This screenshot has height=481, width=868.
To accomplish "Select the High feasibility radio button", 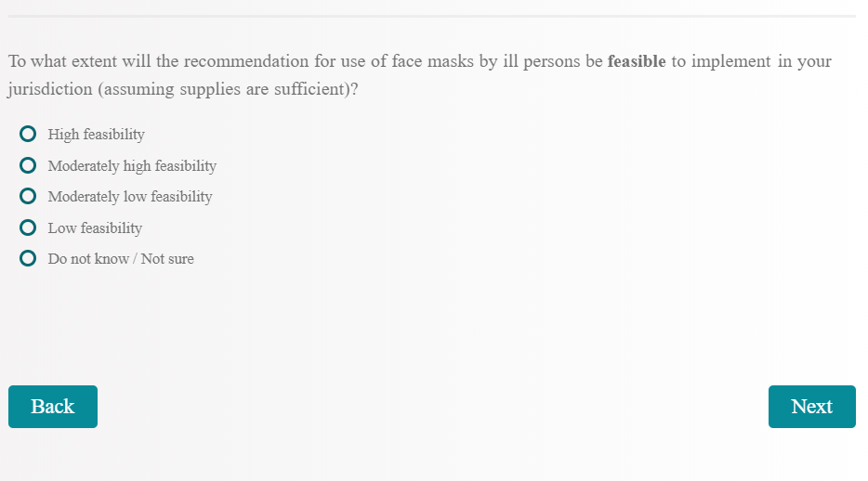I will point(28,135).
